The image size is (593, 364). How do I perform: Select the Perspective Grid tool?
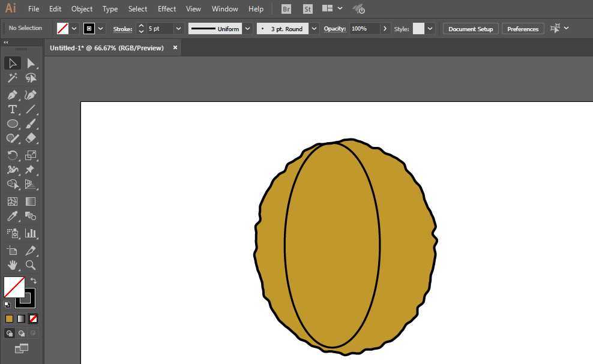point(31,184)
